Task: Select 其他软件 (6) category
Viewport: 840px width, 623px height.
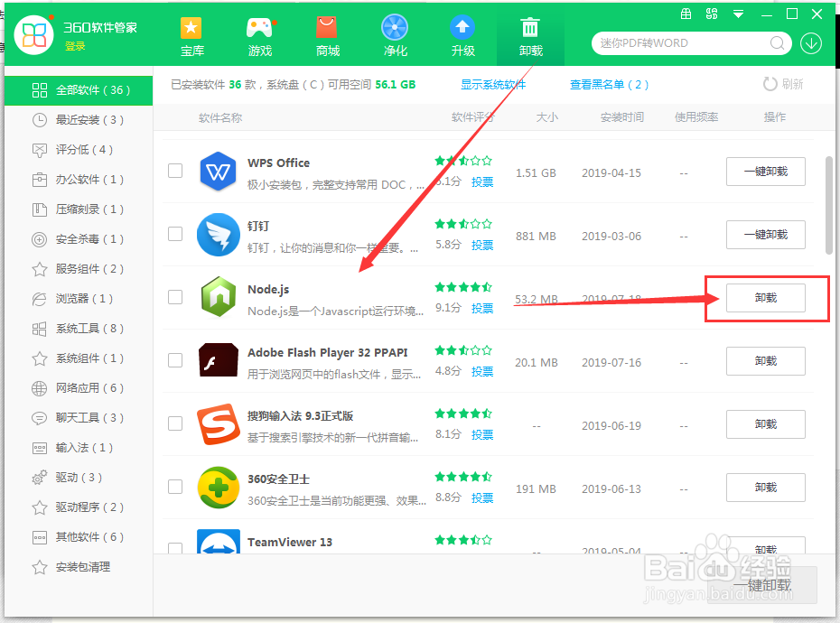Action: coord(79,537)
